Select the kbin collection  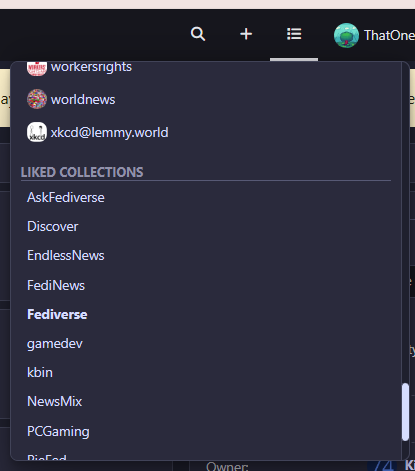pos(40,372)
